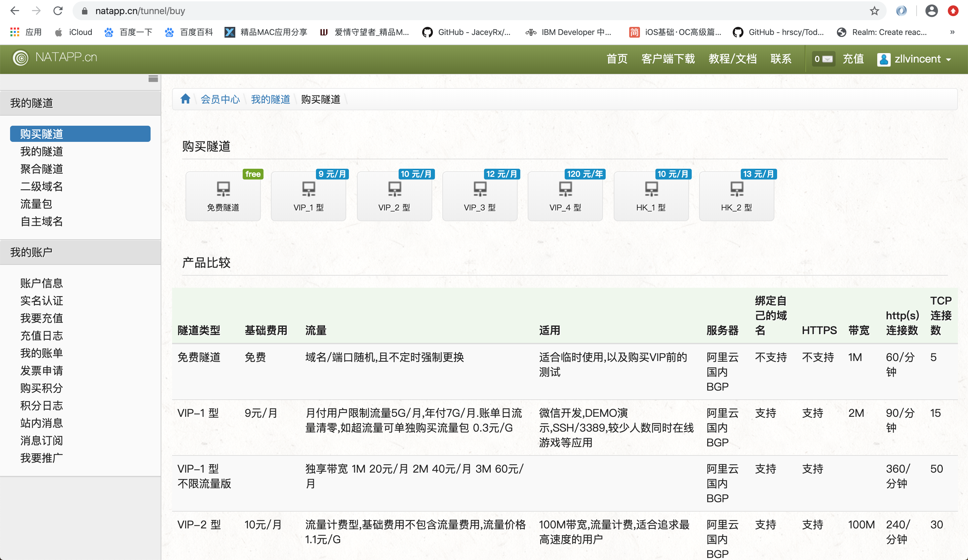Bookmark this page with the star icon
The width and height of the screenshot is (968, 560).
874,11
